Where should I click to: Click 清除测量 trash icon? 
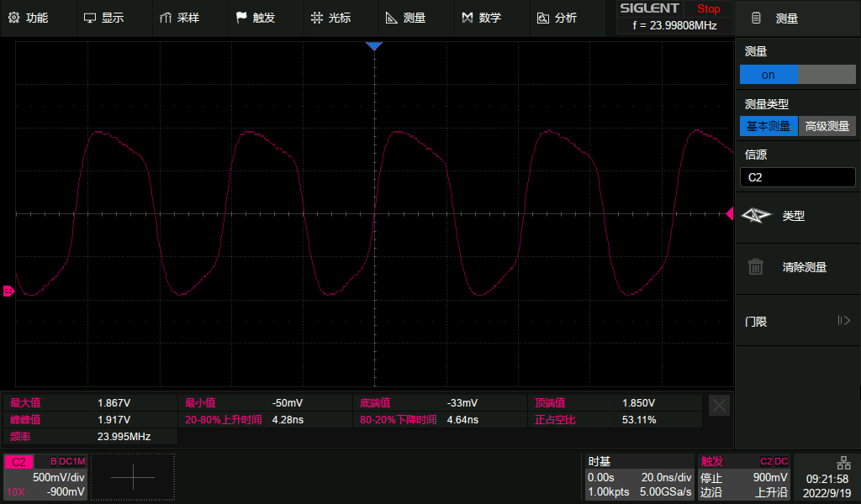click(756, 267)
